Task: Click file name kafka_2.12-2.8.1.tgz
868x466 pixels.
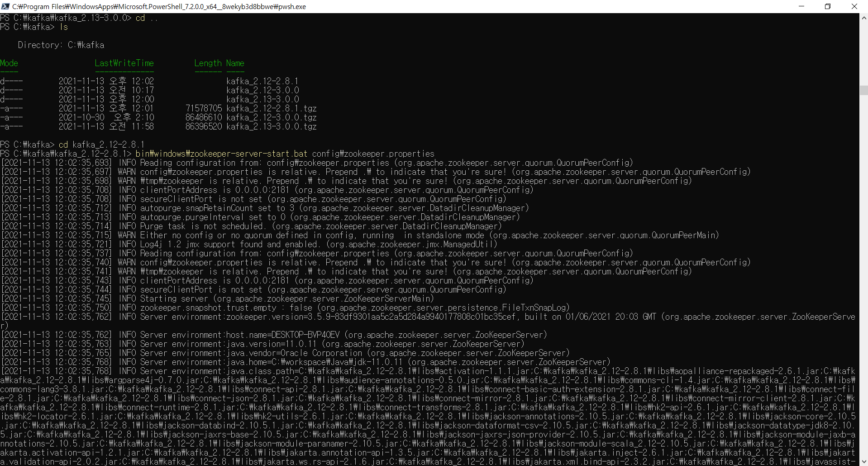Action: point(272,108)
